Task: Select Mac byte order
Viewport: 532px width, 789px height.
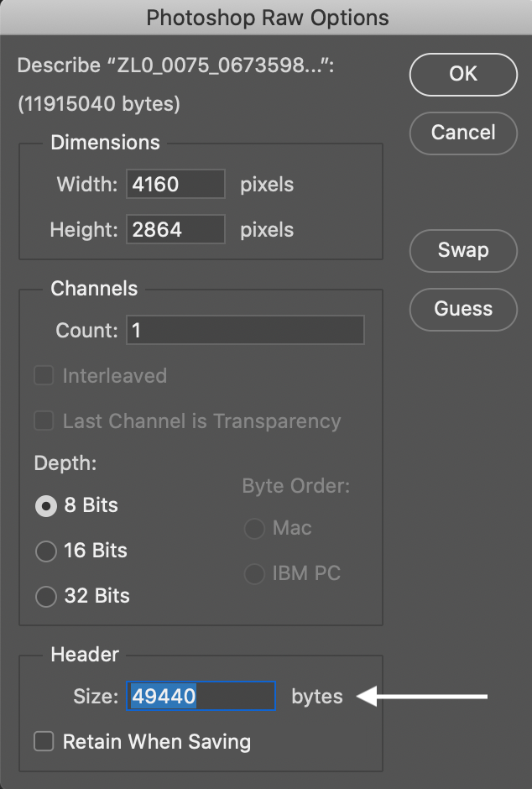Action: coord(253,529)
